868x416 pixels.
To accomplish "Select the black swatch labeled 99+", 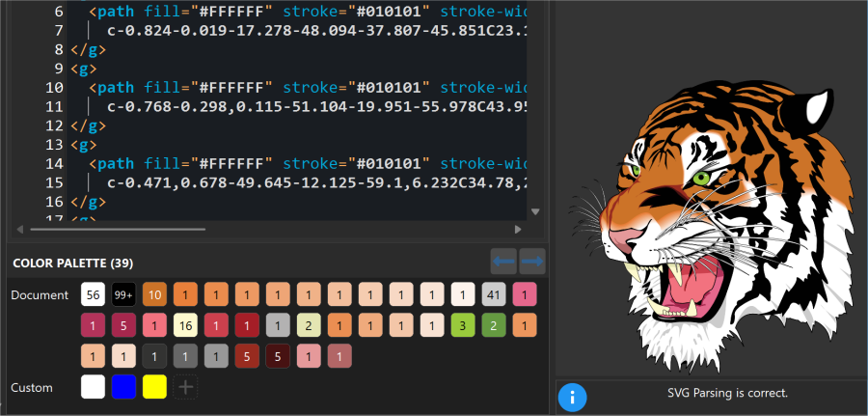I will [124, 294].
